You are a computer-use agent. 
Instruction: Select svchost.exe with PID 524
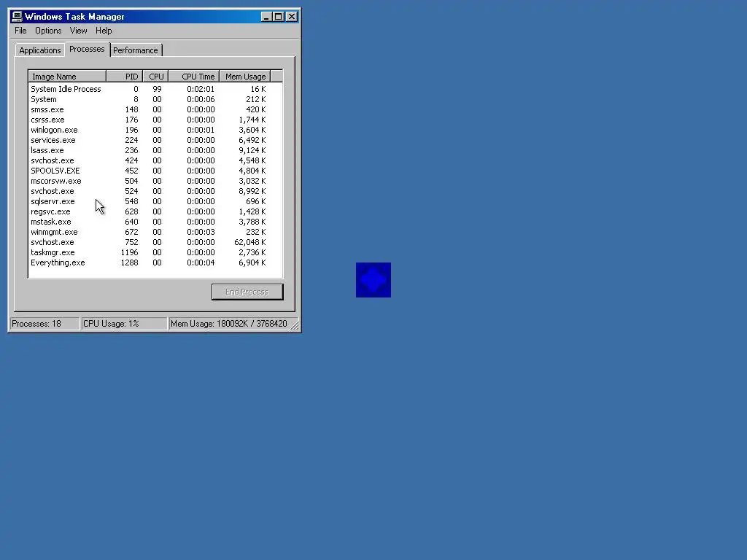click(x=155, y=191)
